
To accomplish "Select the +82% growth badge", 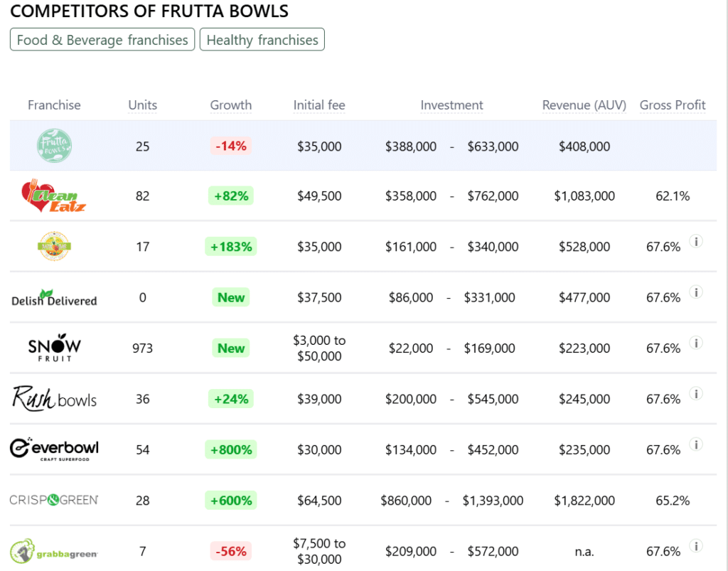I will click(231, 196).
